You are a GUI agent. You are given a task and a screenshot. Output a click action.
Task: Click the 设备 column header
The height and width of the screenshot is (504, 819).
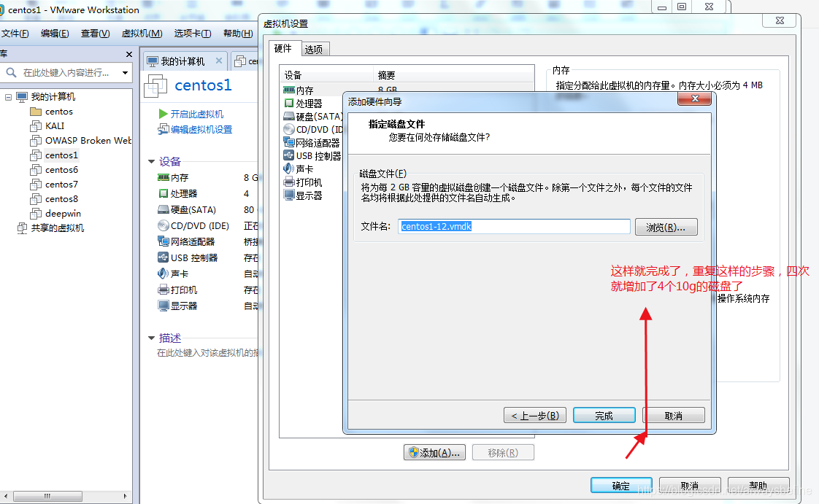pos(326,75)
